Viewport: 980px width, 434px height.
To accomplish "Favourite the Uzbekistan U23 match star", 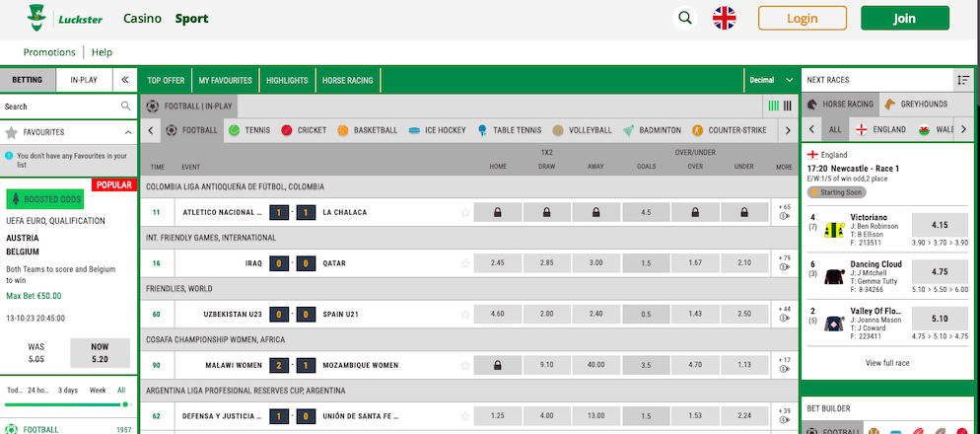I will coord(465,314).
